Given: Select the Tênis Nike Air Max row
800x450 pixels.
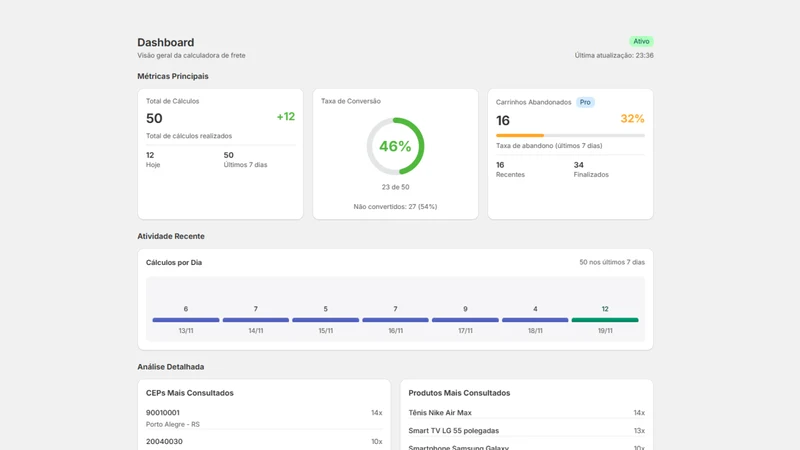Looking at the screenshot, I should point(527,413).
